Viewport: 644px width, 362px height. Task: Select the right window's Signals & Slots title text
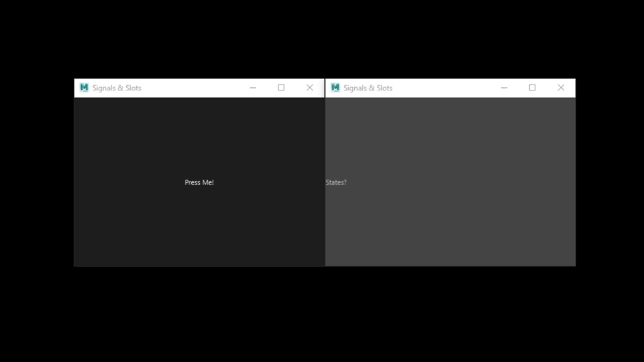point(368,88)
